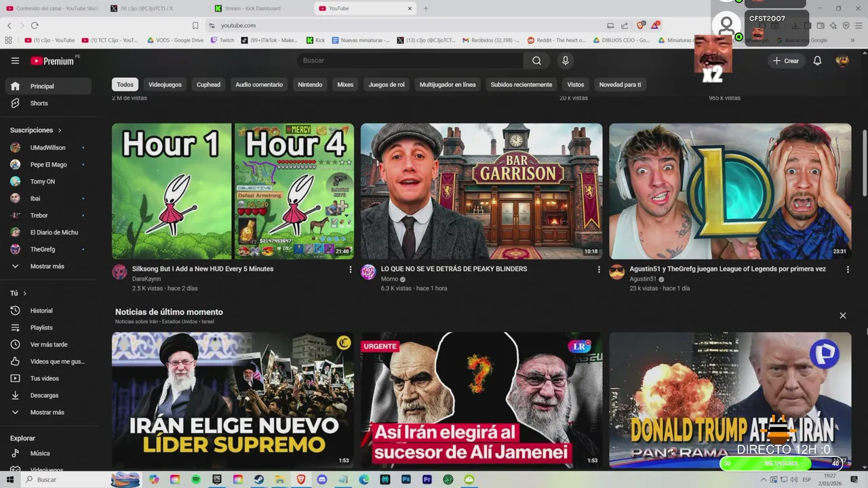
Task: Open the account avatar menu
Action: point(842,60)
